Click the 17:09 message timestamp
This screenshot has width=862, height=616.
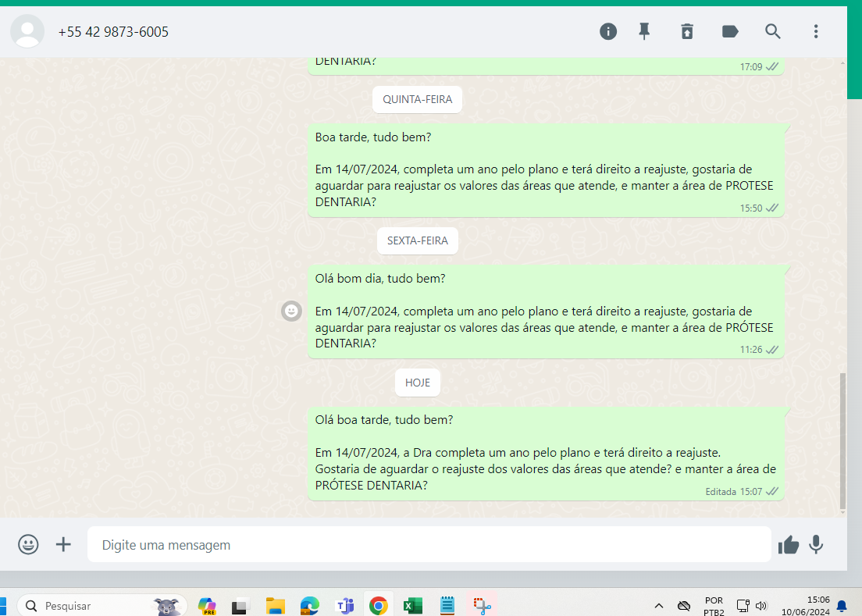750,67
